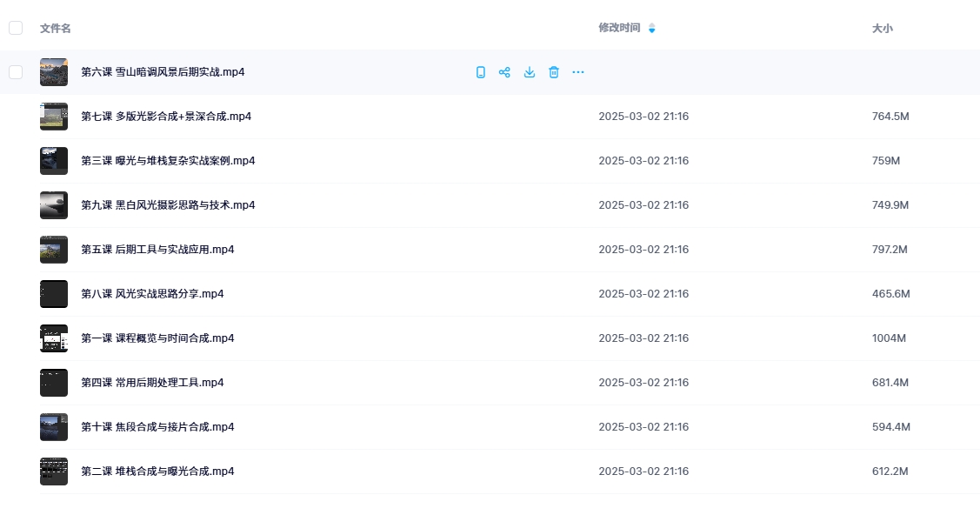Viewport: 980px width, 515px height.
Task: Open 第二课 堆栈合成与曝光合成.mp4
Action: click(x=157, y=472)
